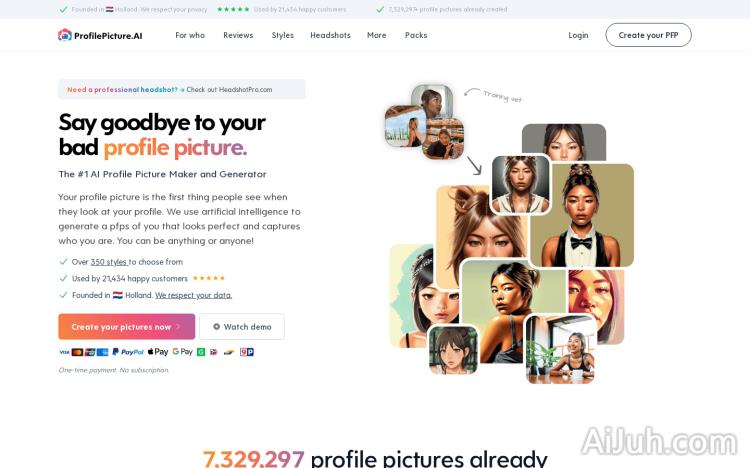This screenshot has width=750, height=468.
Task: Click the Holland flag icon beside Founded in
Action: click(118, 295)
